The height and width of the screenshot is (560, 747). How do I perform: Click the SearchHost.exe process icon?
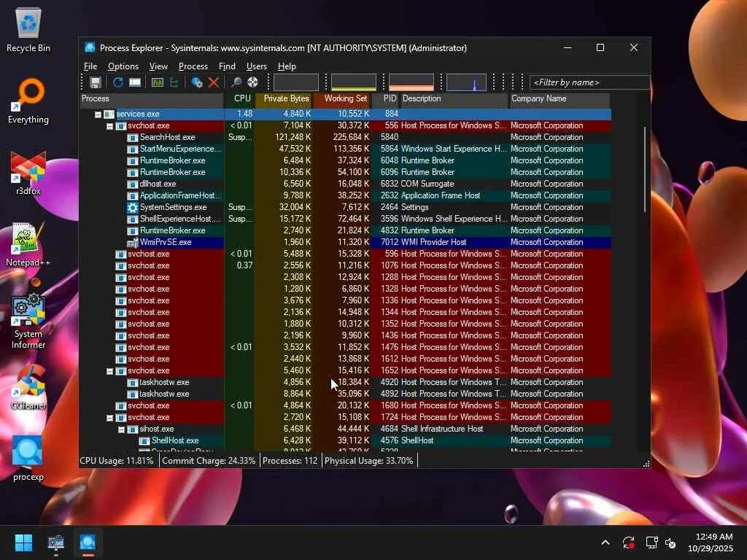point(133,138)
